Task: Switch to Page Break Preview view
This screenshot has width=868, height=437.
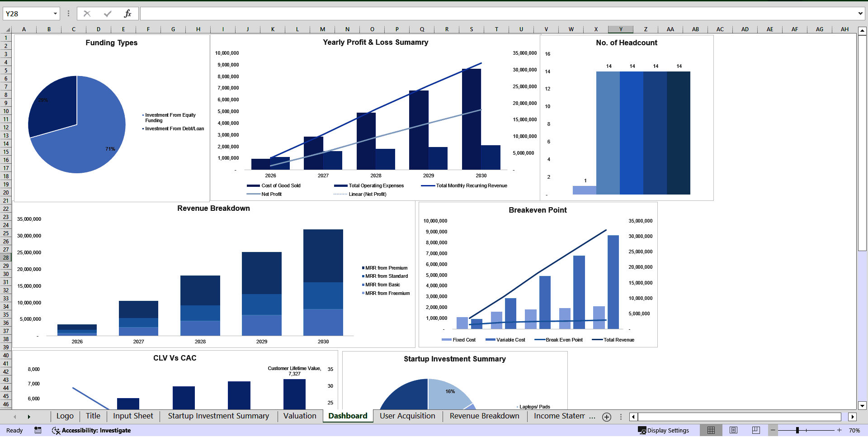Action: click(x=755, y=430)
